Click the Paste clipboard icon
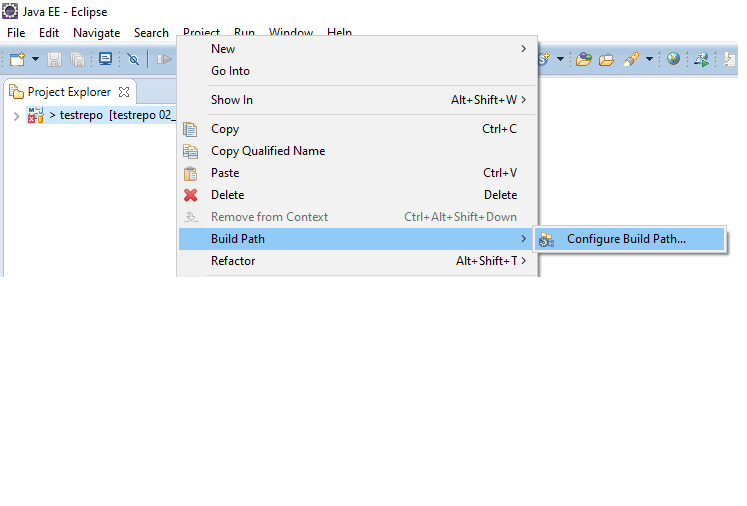 coord(190,173)
